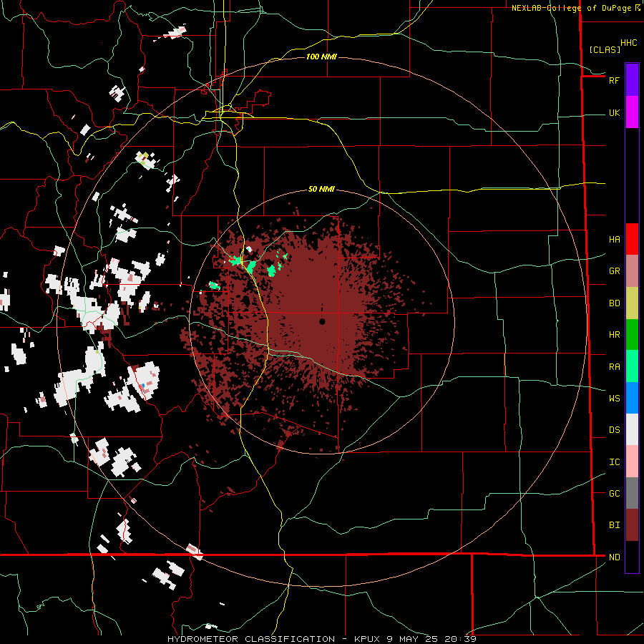Click the 100 NMI range ring label
Screen dimensions: 644x644
(321, 57)
